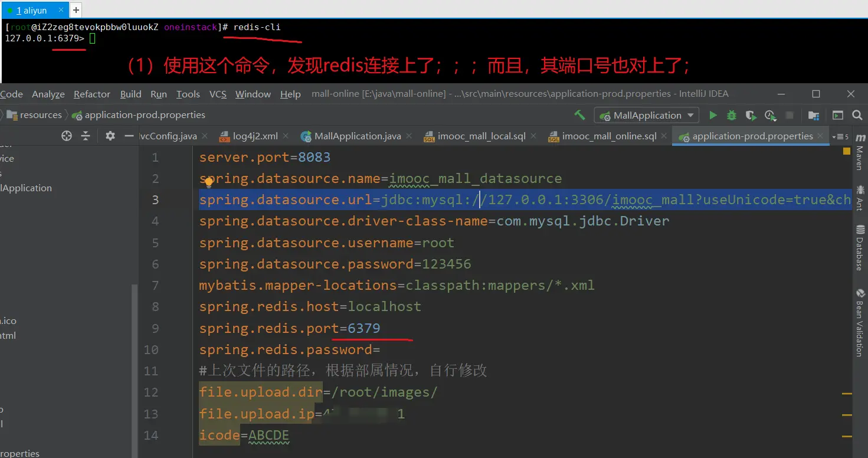Switch to imooc_mall_local.sql tab
The width and height of the screenshot is (868, 458).
click(481, 136)
